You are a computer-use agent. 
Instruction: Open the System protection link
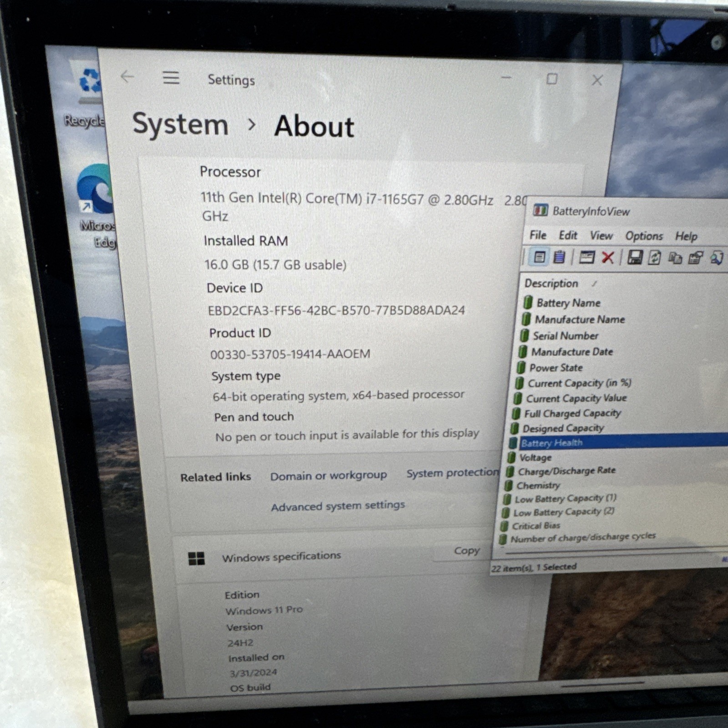tap(453, 473)
